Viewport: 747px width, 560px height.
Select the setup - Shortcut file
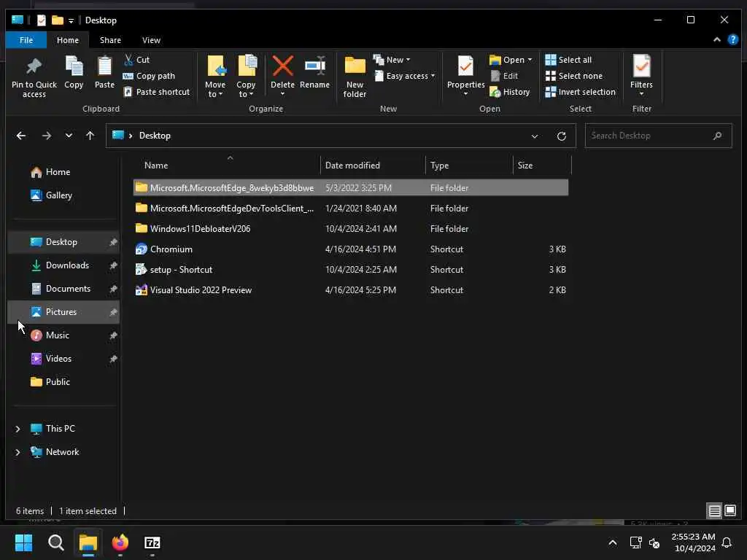pyautogui.click(x=351, y=270)
